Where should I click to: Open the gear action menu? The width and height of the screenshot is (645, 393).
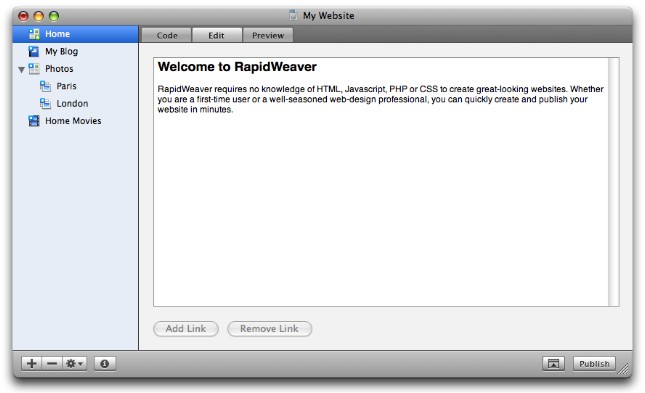pos(74,363)
